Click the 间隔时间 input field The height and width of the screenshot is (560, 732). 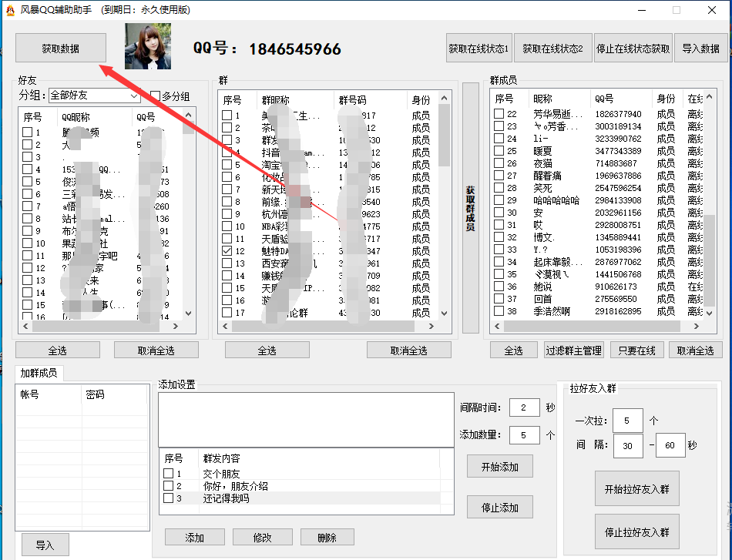tap(525, 407)
